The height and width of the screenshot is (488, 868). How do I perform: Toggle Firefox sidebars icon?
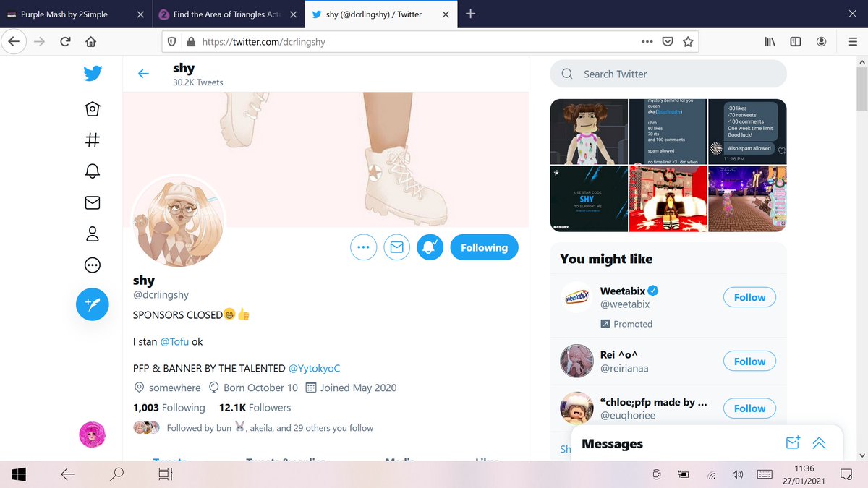click(796, 42)
